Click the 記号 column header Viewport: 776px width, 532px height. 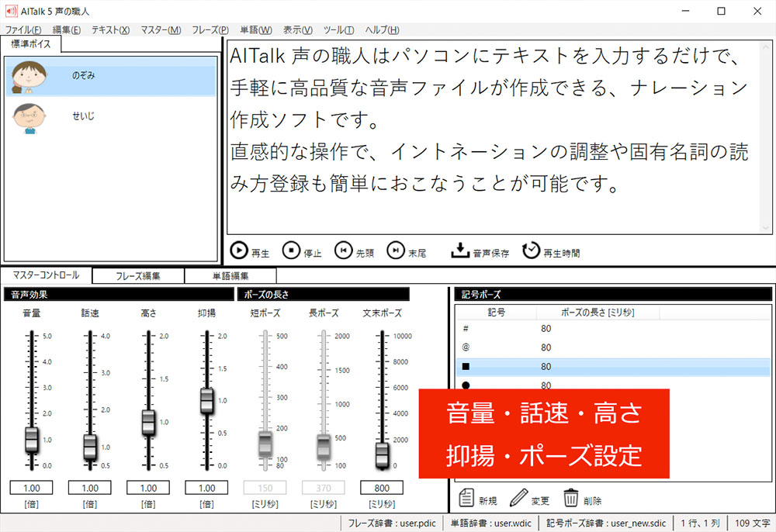point(496,313)
